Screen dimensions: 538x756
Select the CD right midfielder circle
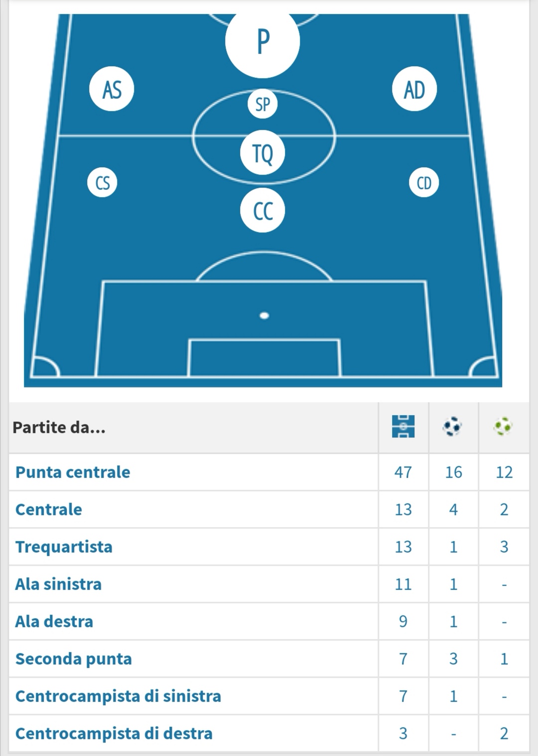click(x=424, y=183)
